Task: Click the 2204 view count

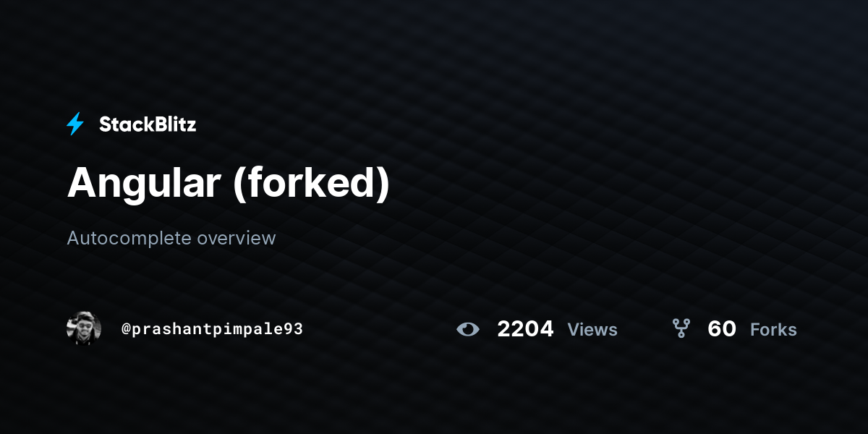Action: pos(525,329)
